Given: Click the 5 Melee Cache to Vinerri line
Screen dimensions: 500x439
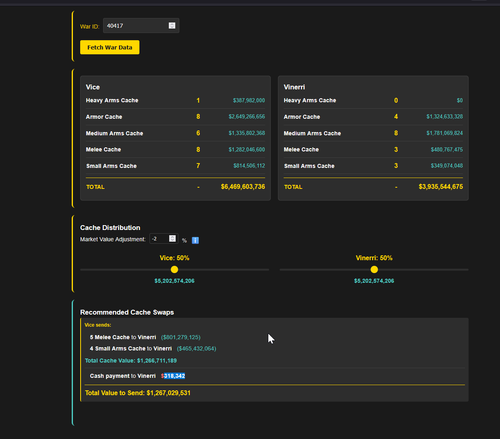Looking at the screenshot, I should 145,337.
